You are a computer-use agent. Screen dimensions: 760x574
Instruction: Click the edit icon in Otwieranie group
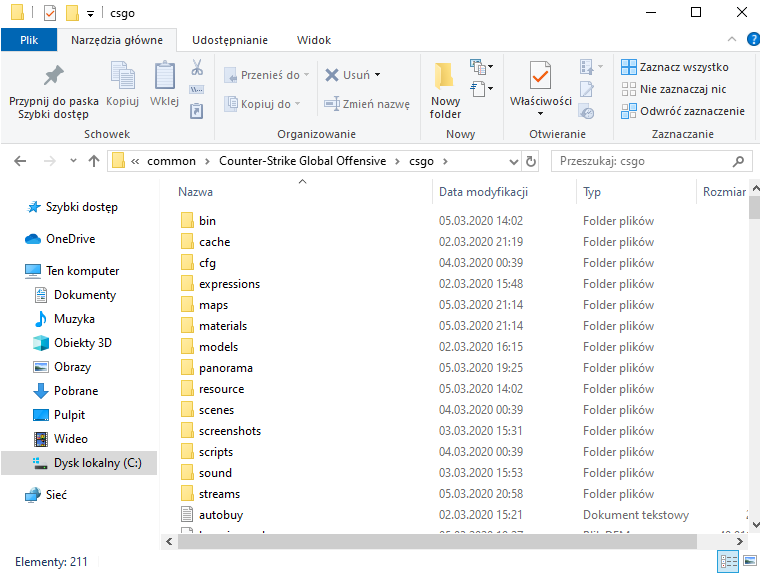point(586,89)
